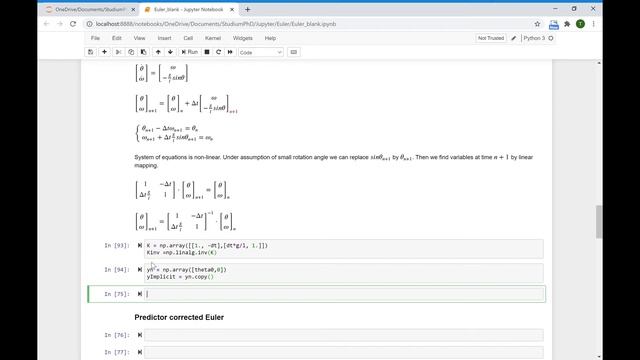Click the scrollbar down arrow

599,357
